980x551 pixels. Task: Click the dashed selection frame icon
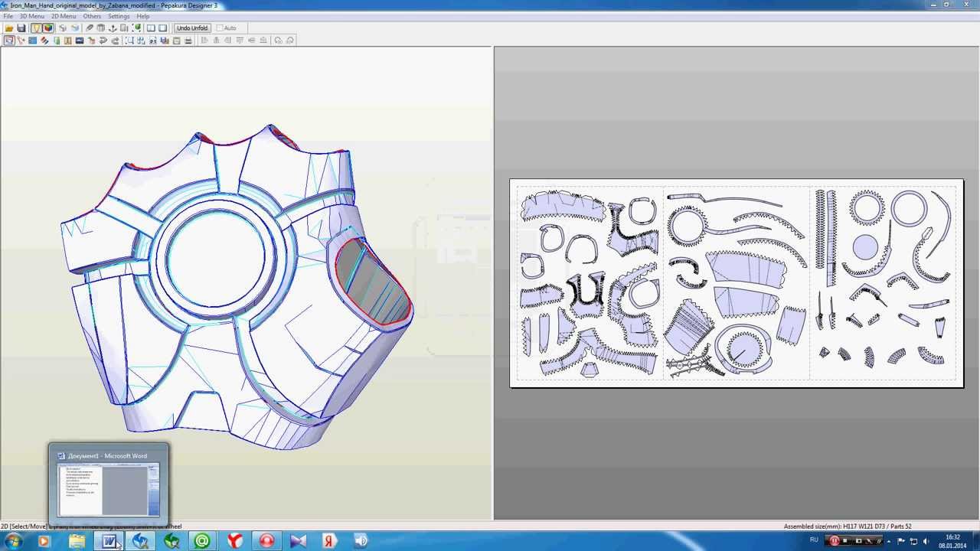130,41
